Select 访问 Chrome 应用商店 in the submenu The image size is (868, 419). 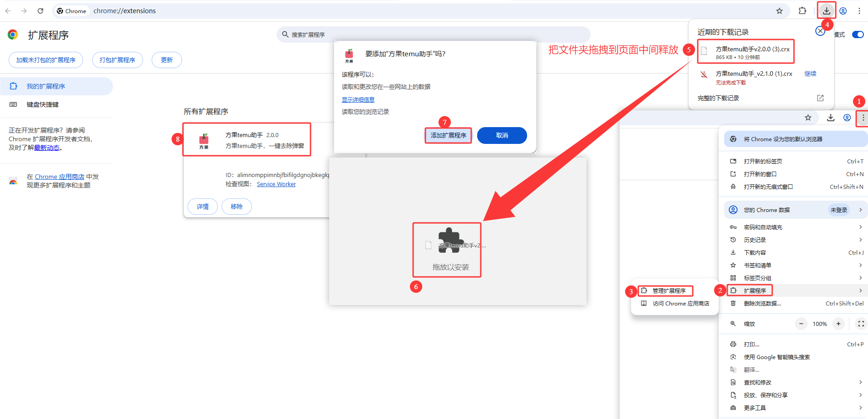click(x=675, y=303)
